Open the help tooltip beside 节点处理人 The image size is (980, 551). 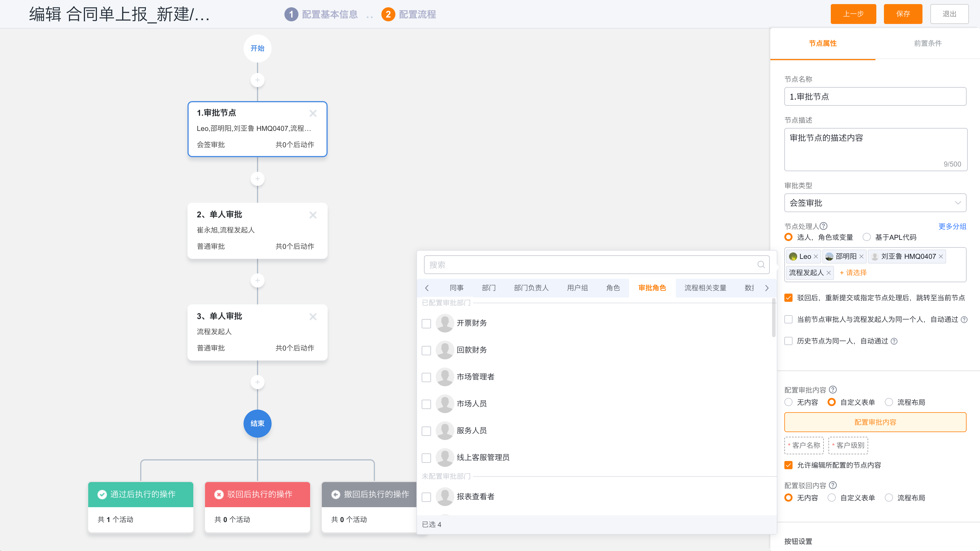tap(824, 226)
